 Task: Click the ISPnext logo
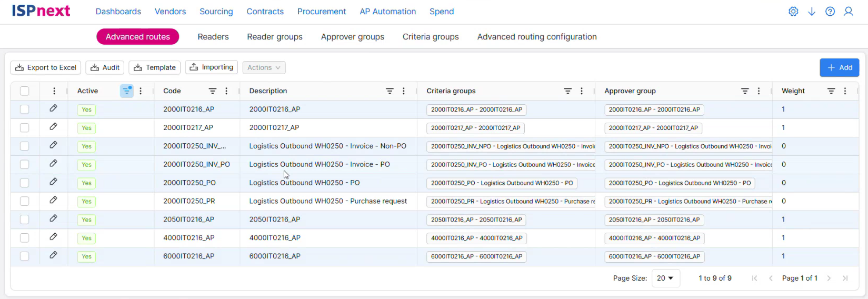[x=41, y=11]
